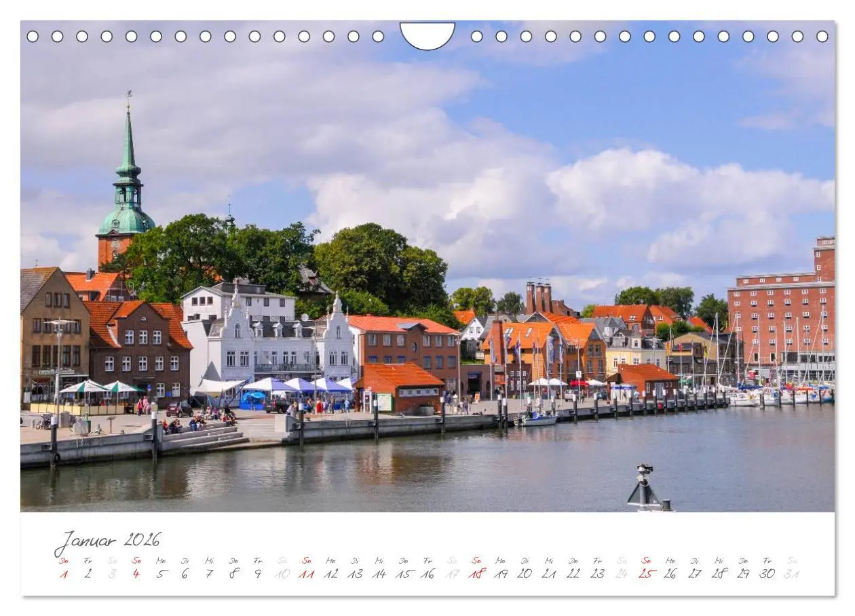The image size is (855, 616).
Task: Select the grey Saturday date 24
Action: [622, 574]
